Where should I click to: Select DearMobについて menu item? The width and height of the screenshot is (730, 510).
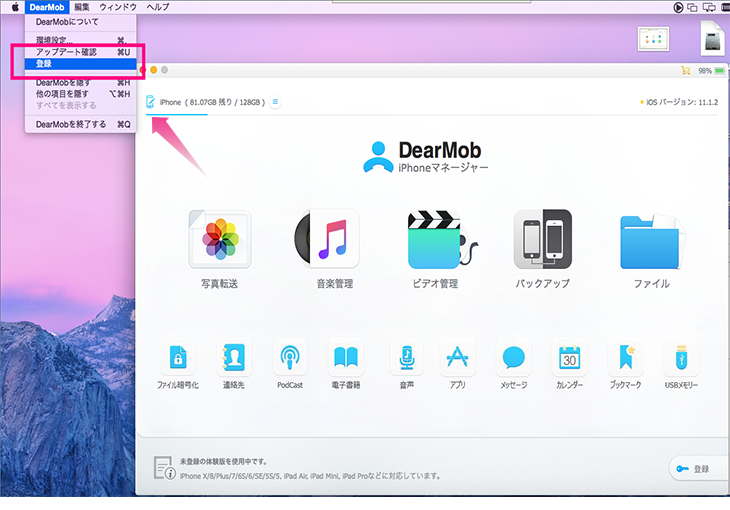[81, 22]
